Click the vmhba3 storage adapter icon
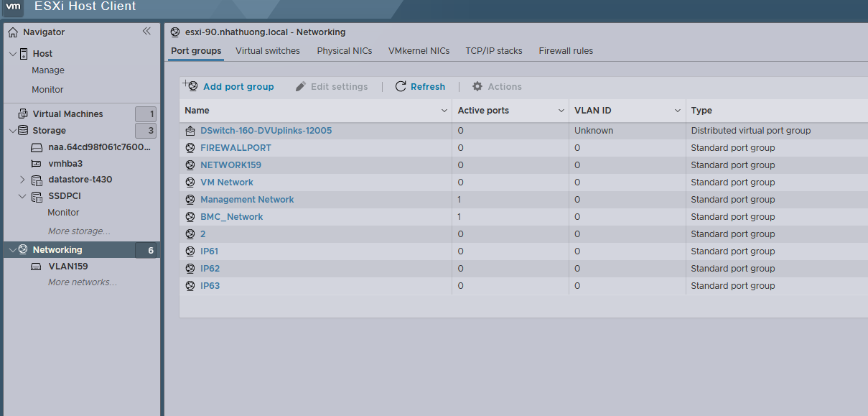The width and height of the screenshot is (868, 416). coord(37,164)
